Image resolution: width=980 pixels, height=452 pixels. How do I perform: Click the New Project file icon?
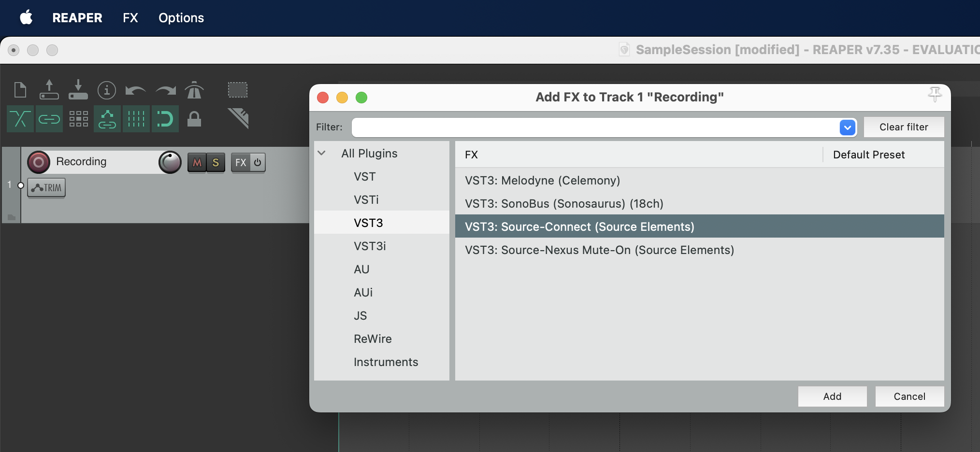(x=20, y=90)
